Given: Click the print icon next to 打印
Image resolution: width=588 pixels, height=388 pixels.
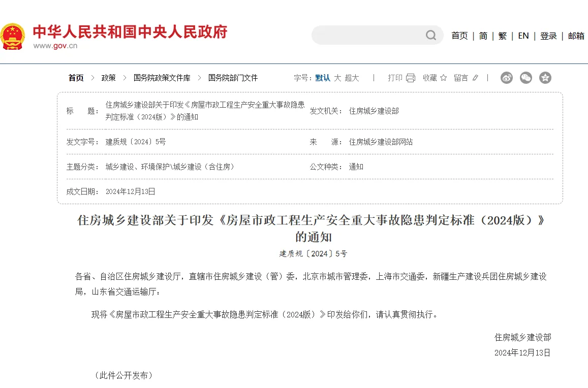Looking at the screenshot, I should 410,78.
